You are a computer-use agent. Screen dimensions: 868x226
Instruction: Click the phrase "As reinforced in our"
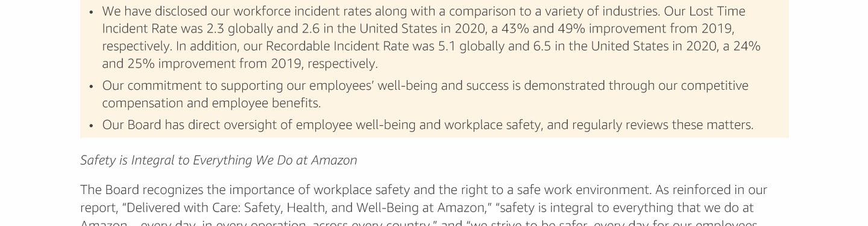(x=711, y=190)
